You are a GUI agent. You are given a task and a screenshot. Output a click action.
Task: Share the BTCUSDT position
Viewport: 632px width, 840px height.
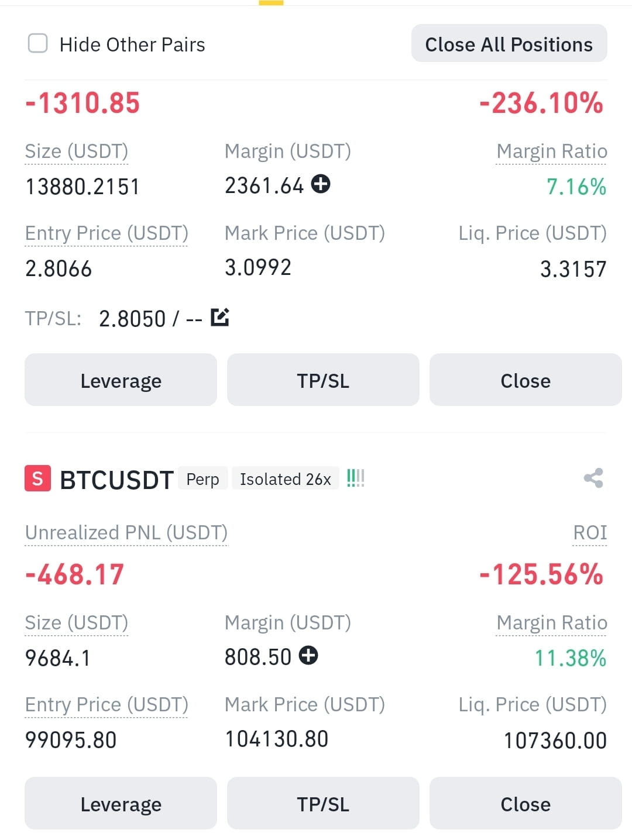point(593,478)
